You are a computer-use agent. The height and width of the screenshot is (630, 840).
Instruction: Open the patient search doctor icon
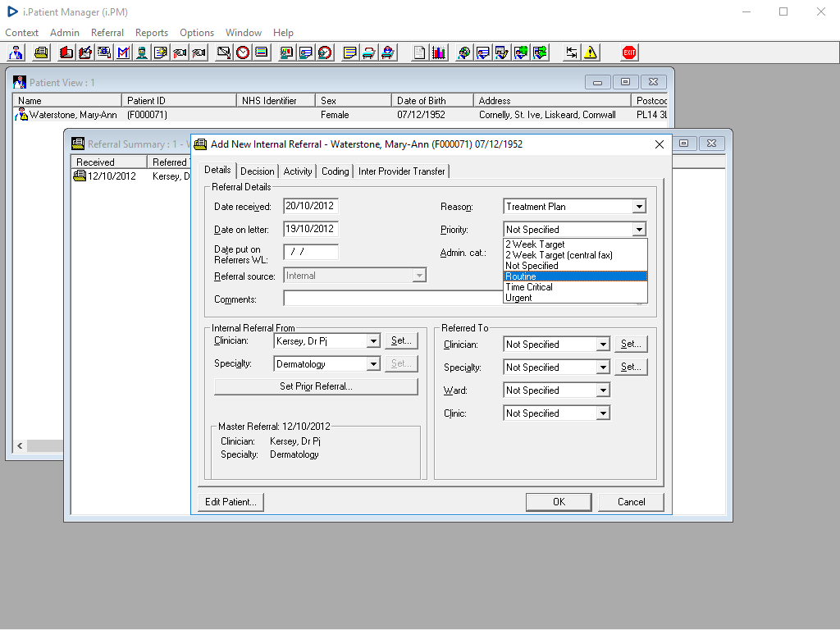(x=16, y=52)
